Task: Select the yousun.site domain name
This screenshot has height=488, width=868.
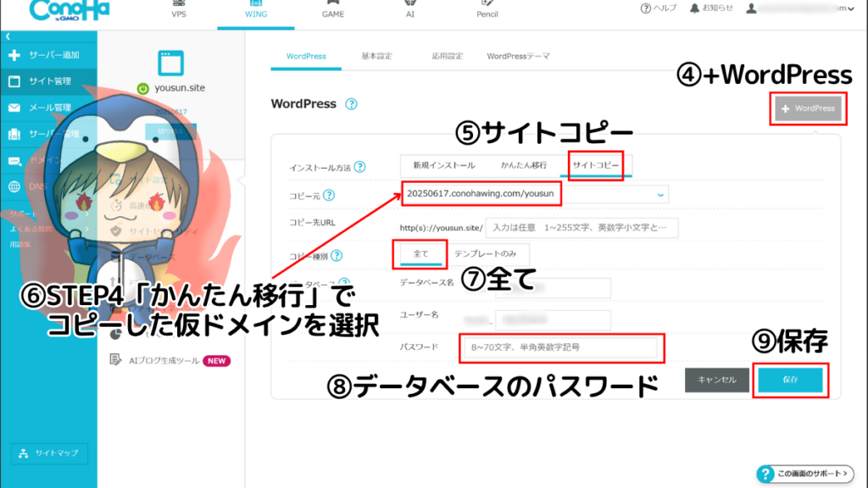Action: pyautogui.click(x=180, y=87)
